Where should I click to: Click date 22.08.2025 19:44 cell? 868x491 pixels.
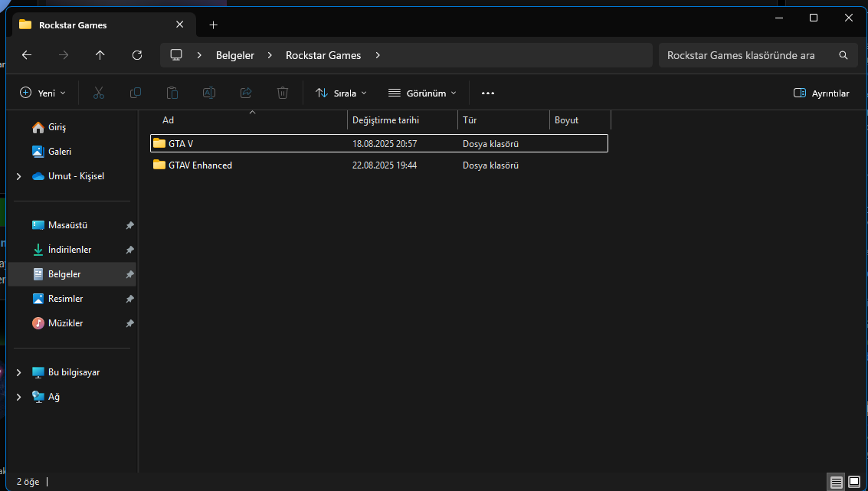pos(385,165)
